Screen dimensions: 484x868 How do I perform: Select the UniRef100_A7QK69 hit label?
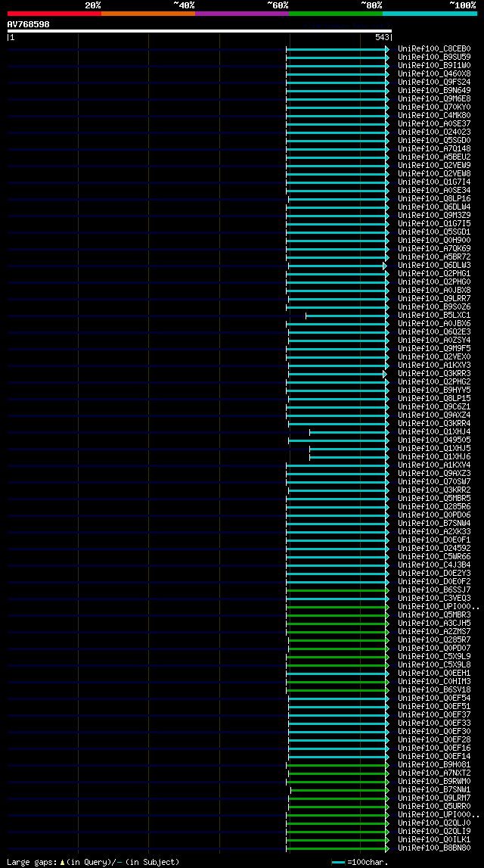click(x=434, y=248)
